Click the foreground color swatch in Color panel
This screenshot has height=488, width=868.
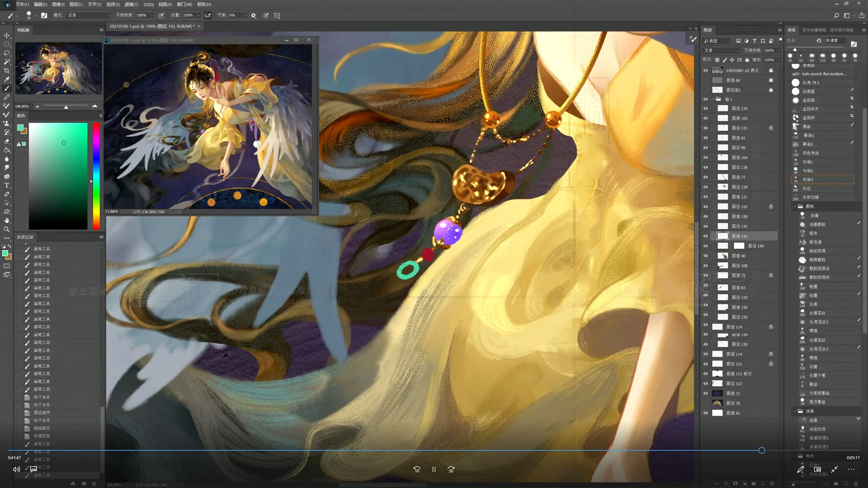(20, 128)
